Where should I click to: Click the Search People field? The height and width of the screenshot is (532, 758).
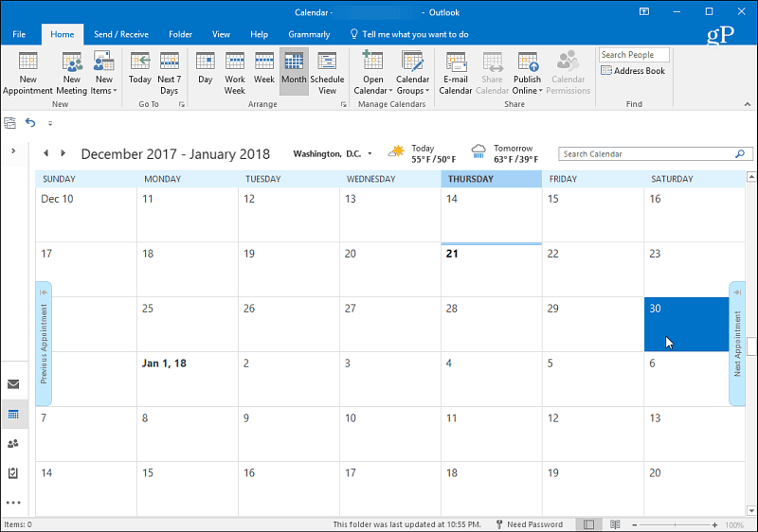[x=634, y=55]
